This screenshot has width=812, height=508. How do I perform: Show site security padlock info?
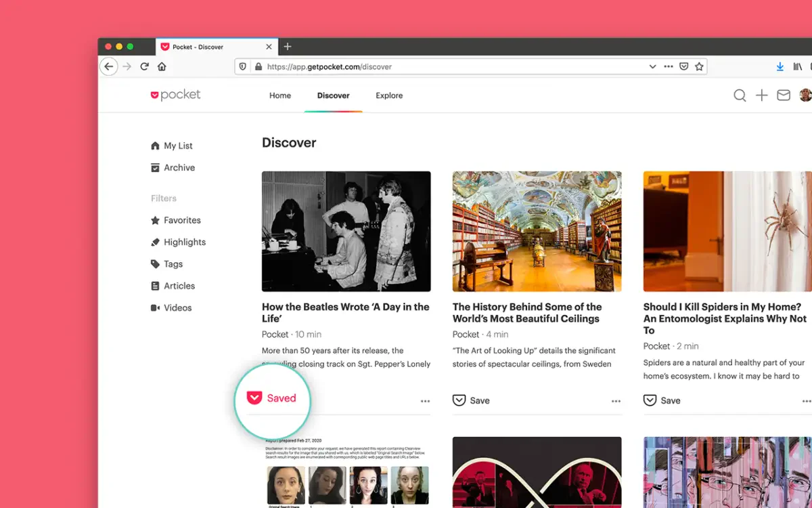point(258,67)
